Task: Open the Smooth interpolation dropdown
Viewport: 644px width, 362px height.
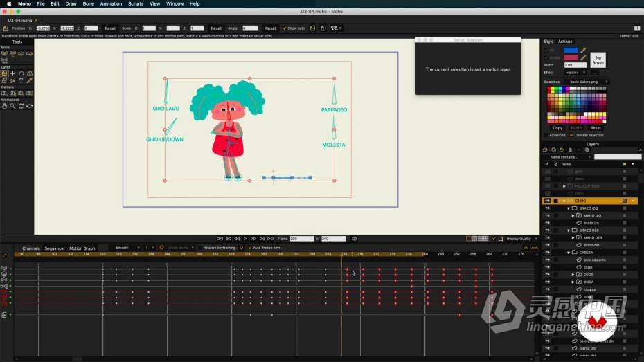Action: (125, 248)
